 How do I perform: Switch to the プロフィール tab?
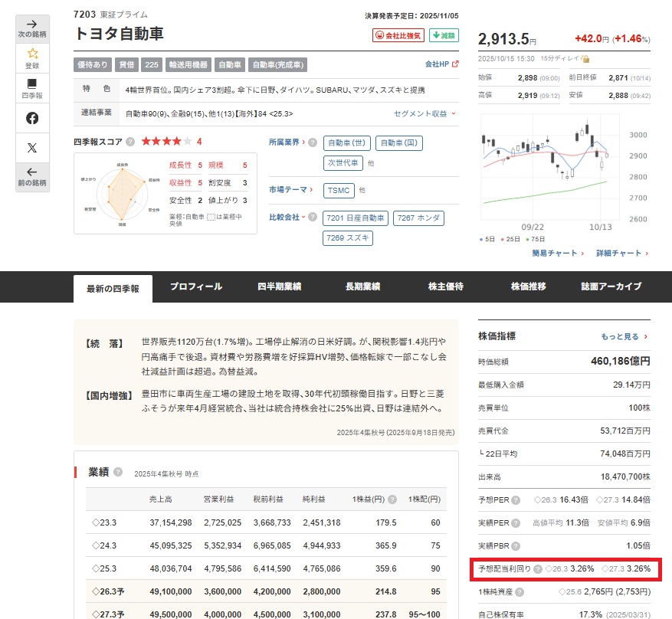[x=195, y=287]
